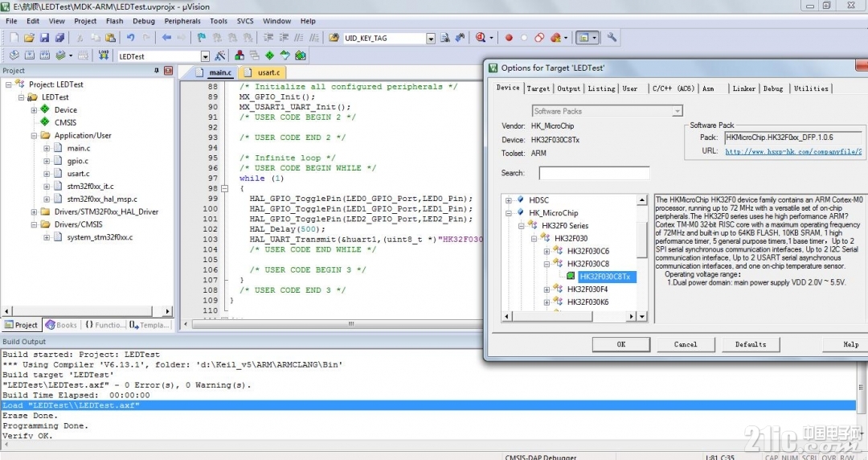
Task: Confirm dialog with OK button
Action: [621, 344]
